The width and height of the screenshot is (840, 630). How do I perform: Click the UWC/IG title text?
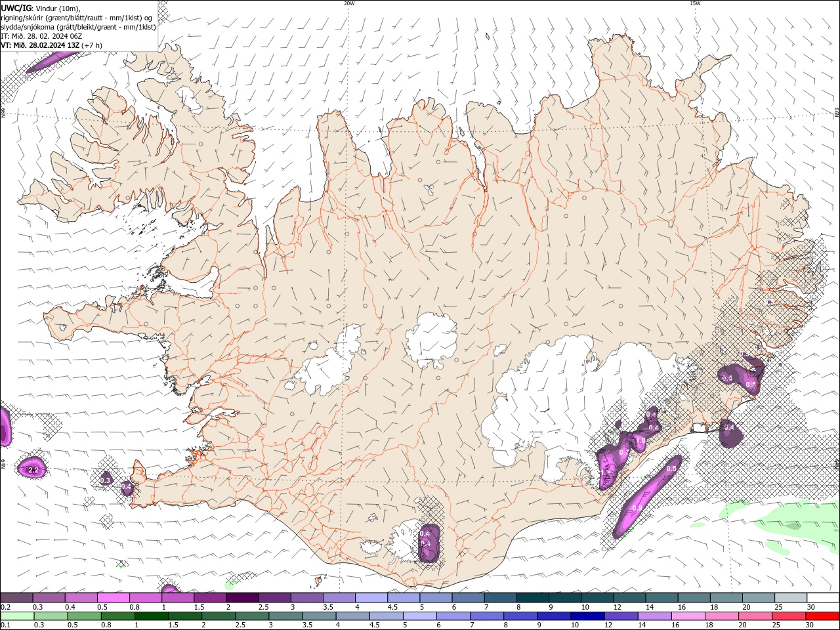coord(16,8)
